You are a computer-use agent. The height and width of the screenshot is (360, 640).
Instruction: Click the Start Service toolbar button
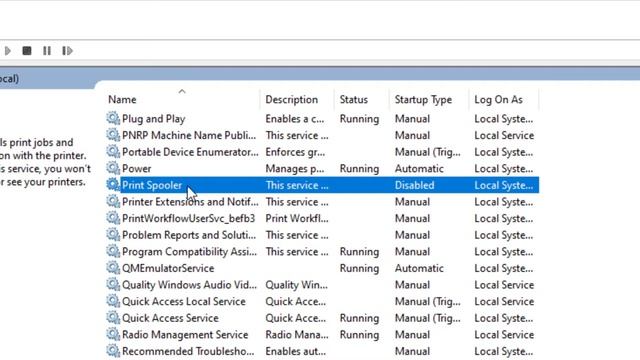point(7,51)
